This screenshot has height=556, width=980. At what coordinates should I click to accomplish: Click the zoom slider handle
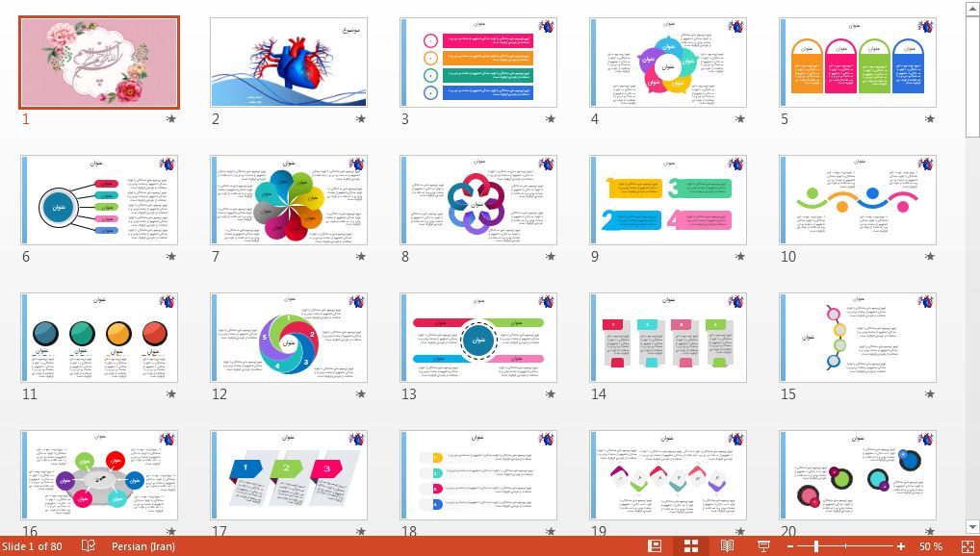point(815,546)
